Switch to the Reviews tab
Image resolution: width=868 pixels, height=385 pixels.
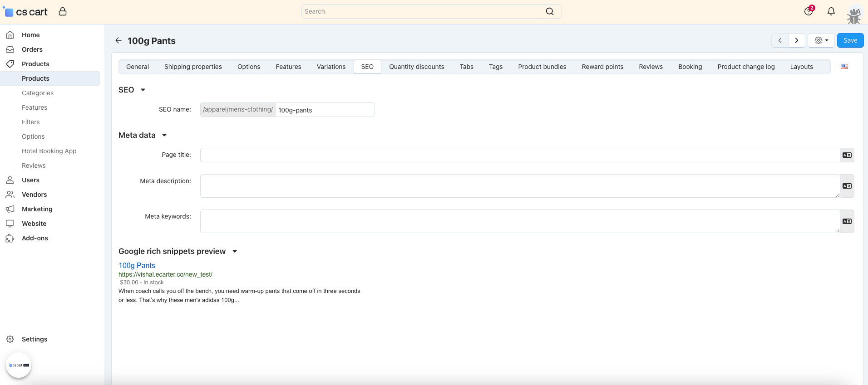(651, 67)
